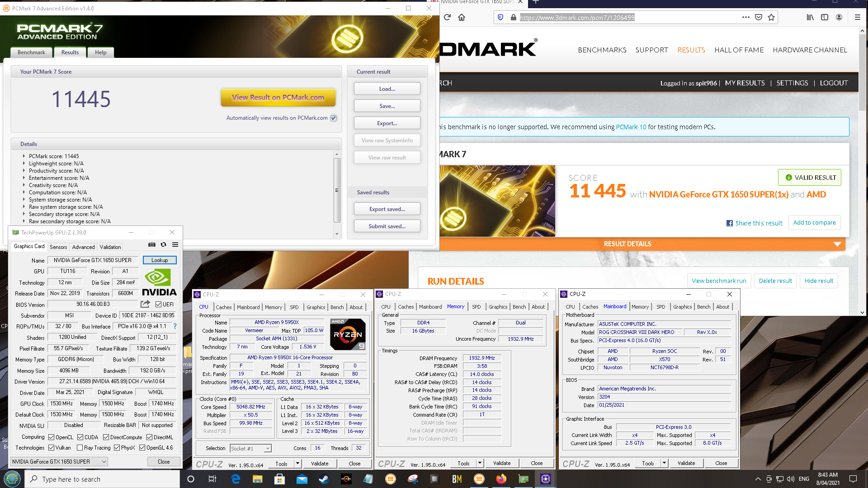
Task: Expand the Lightweight score row
Action: (x=24, y=163)
